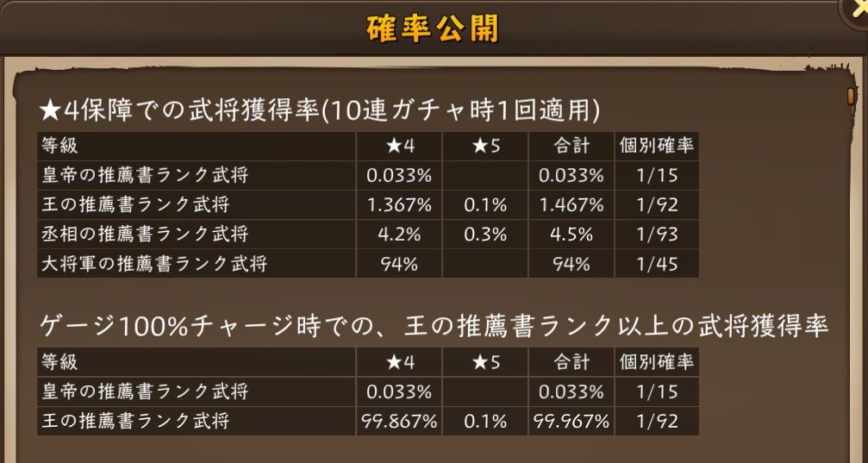Click the orange scrollbar thumb at right

pos(850,94)
